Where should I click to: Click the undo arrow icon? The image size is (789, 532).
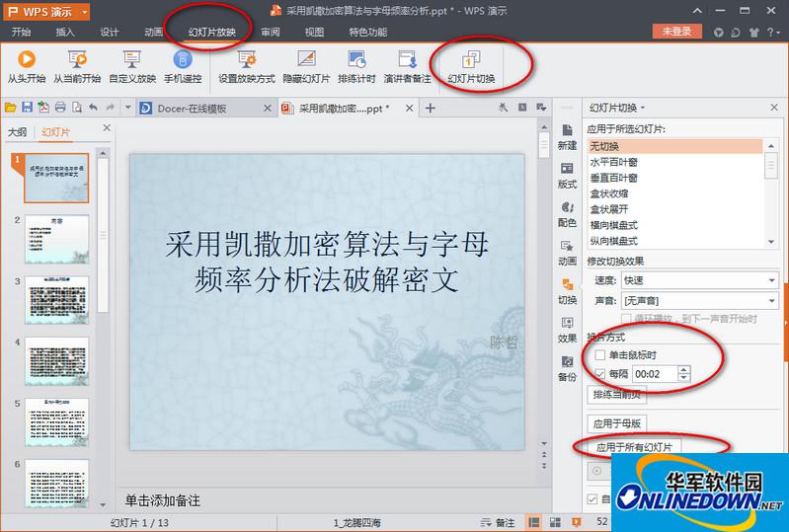tap(94, 108)
